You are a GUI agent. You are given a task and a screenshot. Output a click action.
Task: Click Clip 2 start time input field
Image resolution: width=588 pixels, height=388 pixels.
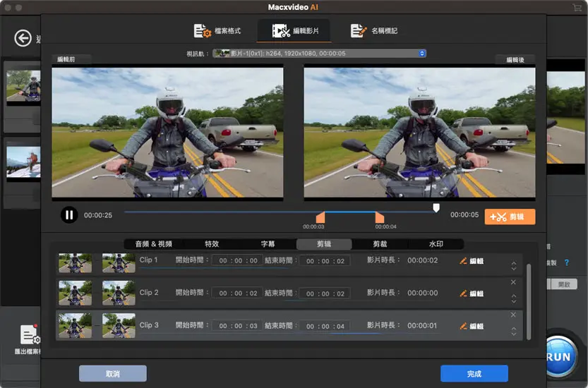pos(236,293)
